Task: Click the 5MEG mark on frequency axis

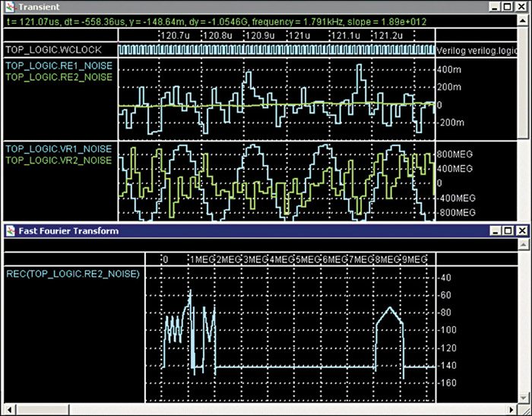Action: (x=309, y=259)
